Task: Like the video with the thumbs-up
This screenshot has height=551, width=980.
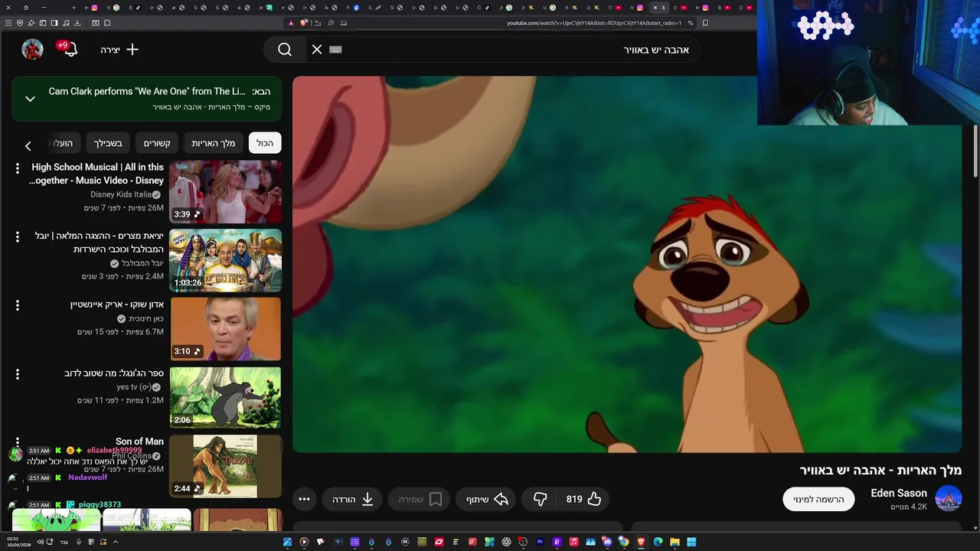Action: [584, 499]
